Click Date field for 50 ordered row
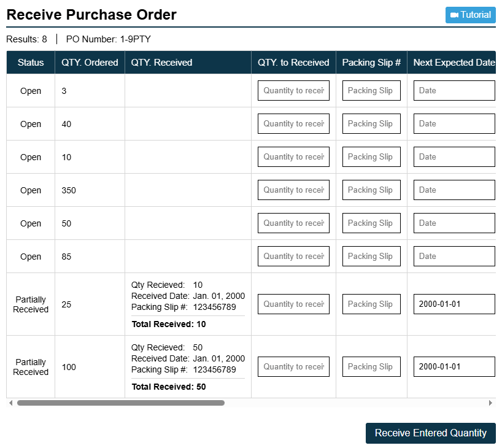502x448 pixels. tap(454, 223)
